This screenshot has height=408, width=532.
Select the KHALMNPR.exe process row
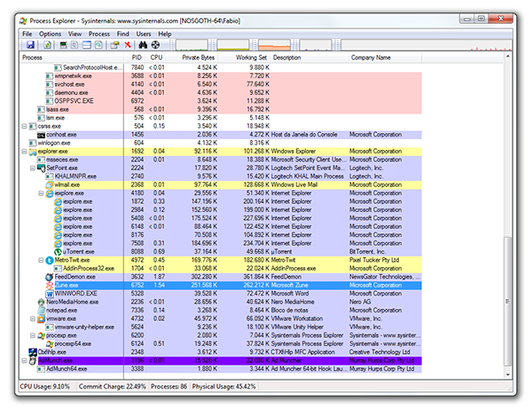click(221, 177)
